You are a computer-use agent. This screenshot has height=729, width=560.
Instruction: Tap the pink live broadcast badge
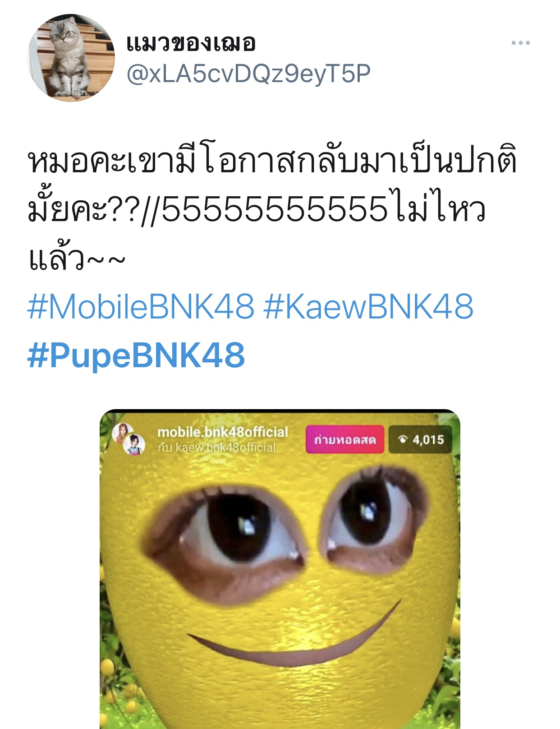[345, 439]
